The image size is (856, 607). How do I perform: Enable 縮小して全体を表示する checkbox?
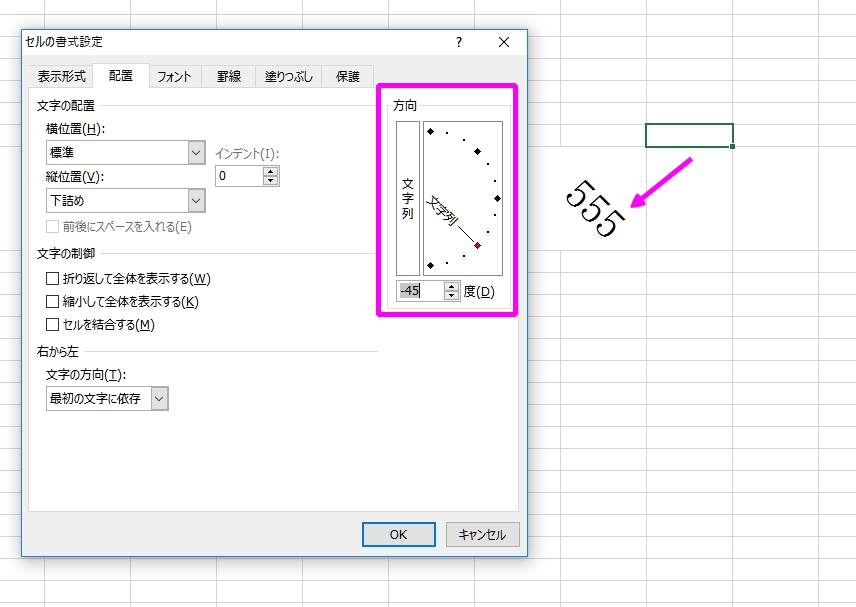(54, 302)
